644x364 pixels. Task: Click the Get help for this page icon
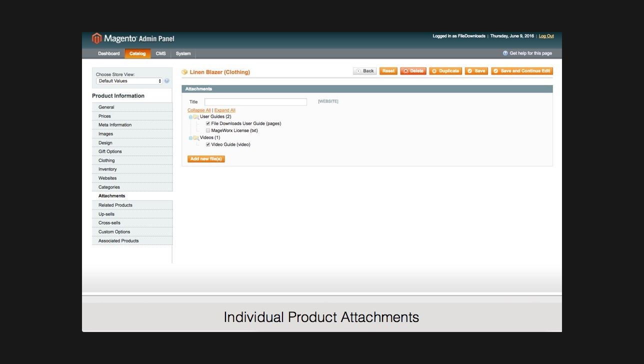pos(505,52)
